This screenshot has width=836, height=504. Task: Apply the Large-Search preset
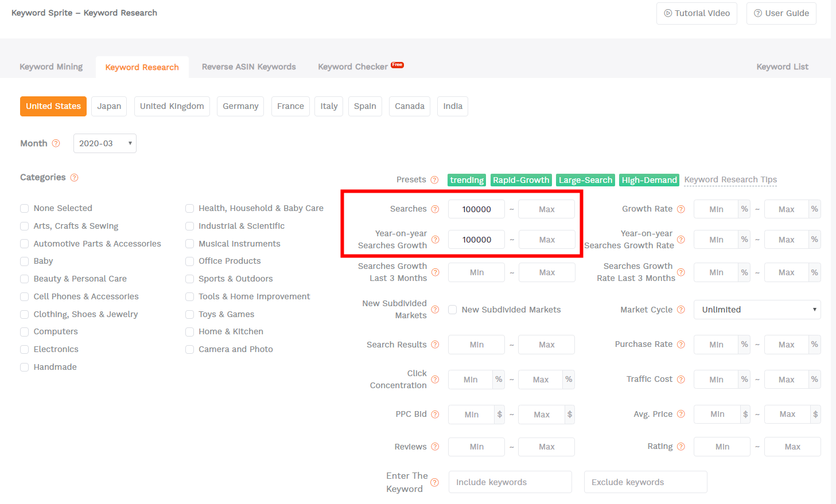585,180
